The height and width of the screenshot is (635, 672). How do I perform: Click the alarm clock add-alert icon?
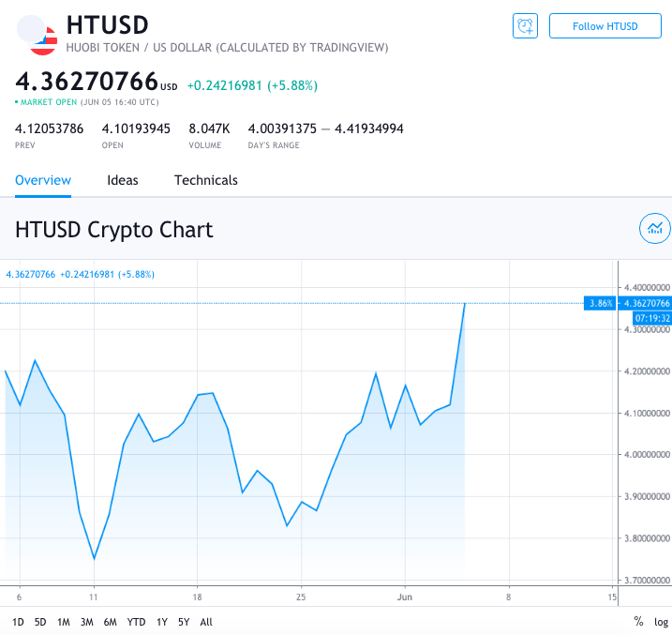525,25
